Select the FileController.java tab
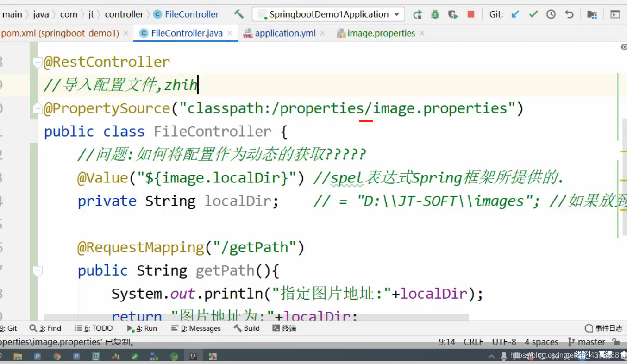This screenshot has height=364, width=627. click(187, 33)
